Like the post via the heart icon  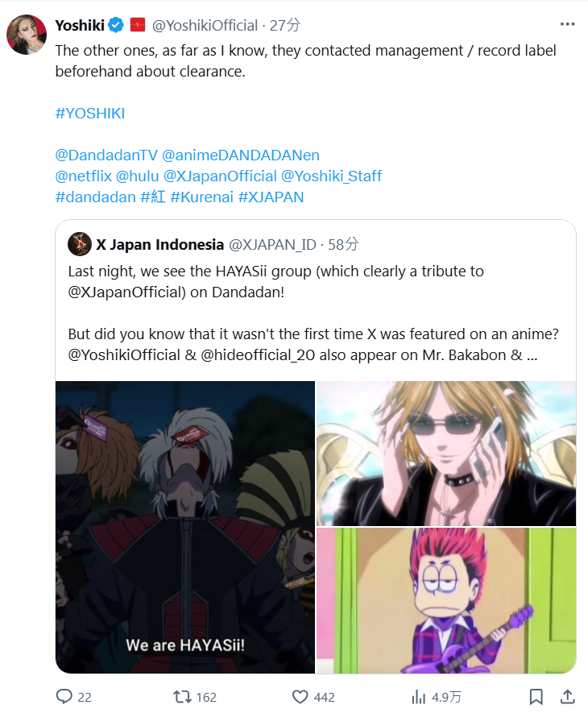(300, 697)
